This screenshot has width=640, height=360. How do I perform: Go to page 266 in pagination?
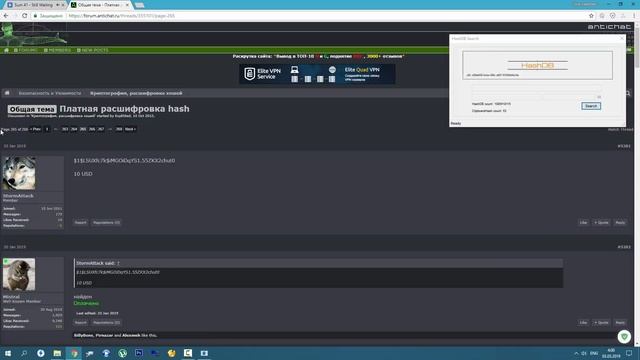pos(92,129)
